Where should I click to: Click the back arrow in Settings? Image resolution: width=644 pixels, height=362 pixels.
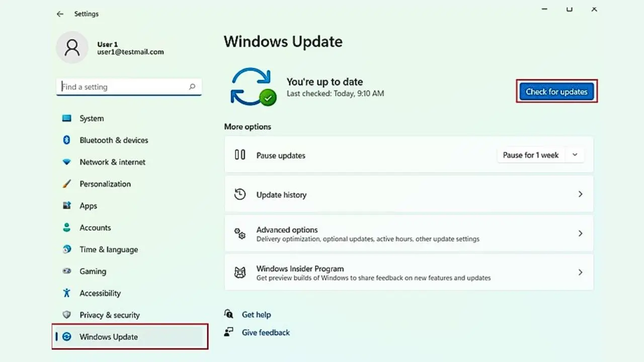[x=60, y=14]
